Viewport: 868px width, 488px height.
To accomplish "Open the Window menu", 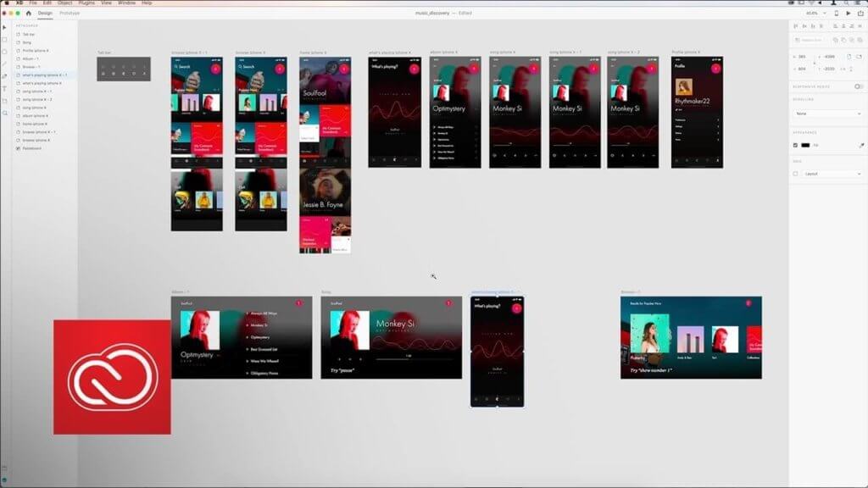I will [x=126, y=3].
